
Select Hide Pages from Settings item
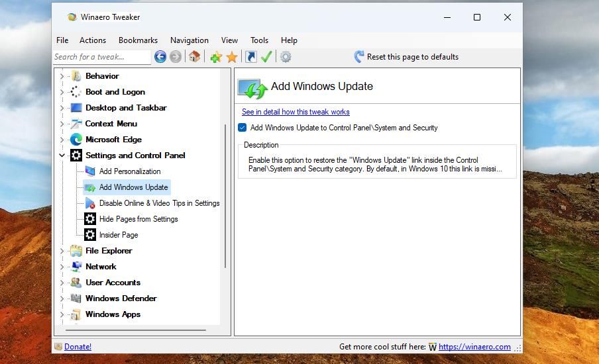138,219
